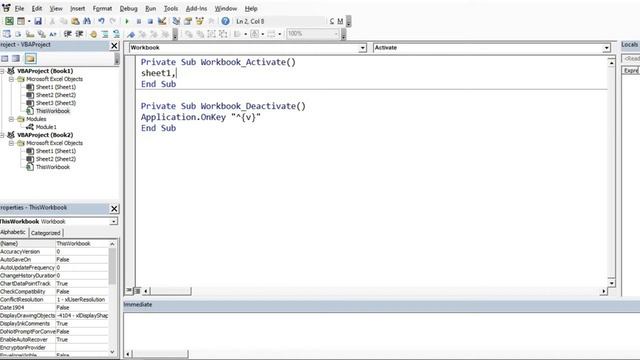
Task: Open the ThisWorkbook object dropdown in Properties
Action: (113, 221)
